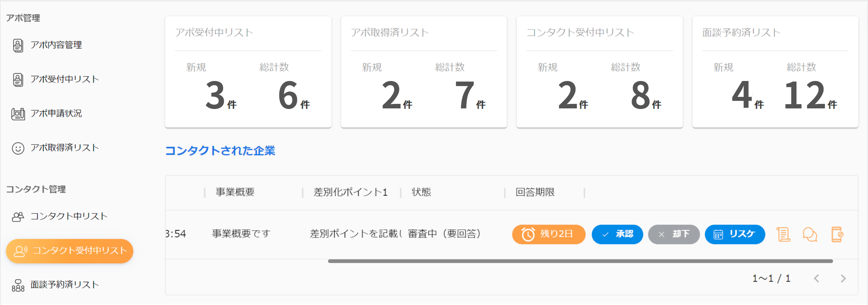Click the アポ申請状況 sidebar icon
The height and width of the screenshot is (305, 868).
coord(18,114)
